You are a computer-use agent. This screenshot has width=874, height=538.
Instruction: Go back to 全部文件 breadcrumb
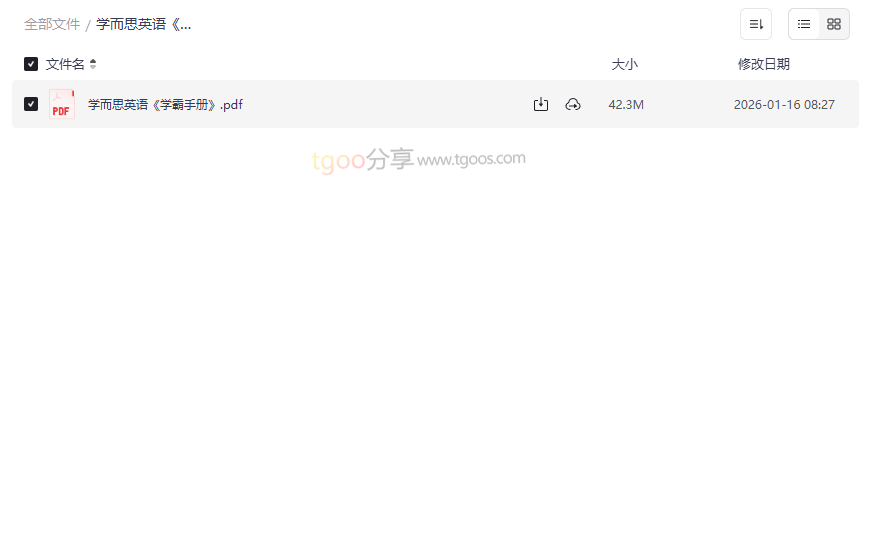[52, 25]
